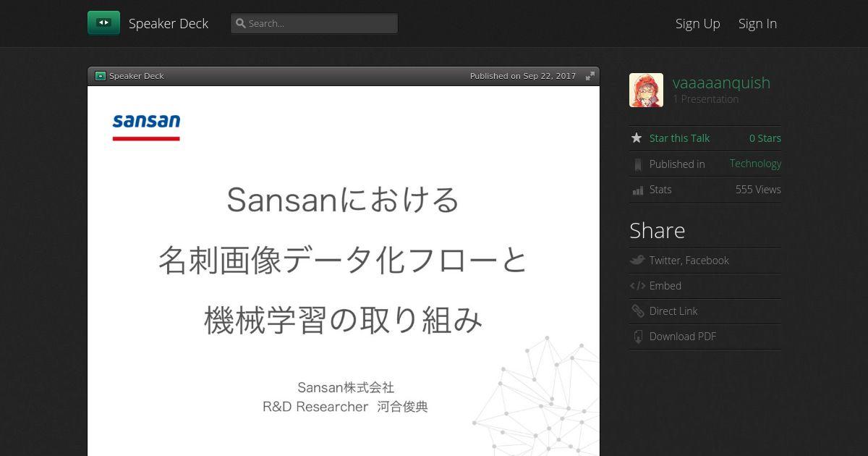Focus the Search input field

(x=314, y=23)
